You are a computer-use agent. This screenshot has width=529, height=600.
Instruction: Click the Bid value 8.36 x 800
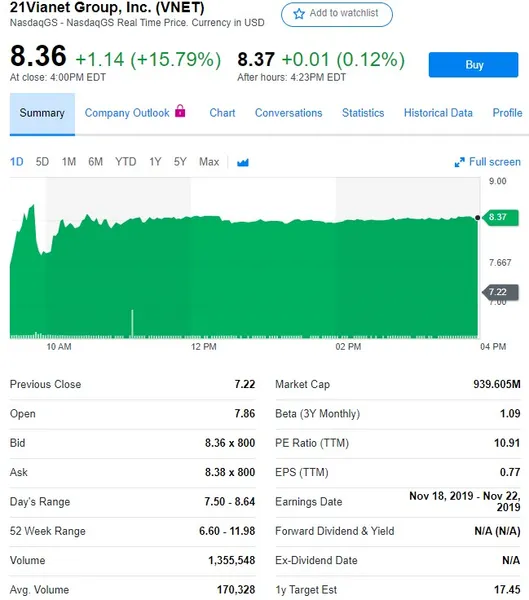[x=230, y=443]
